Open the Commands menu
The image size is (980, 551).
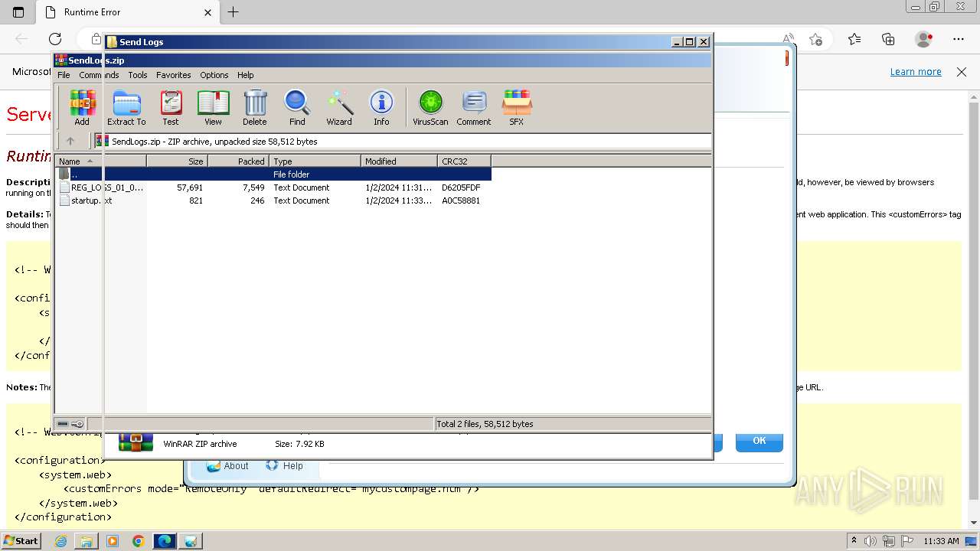point(99,75)
